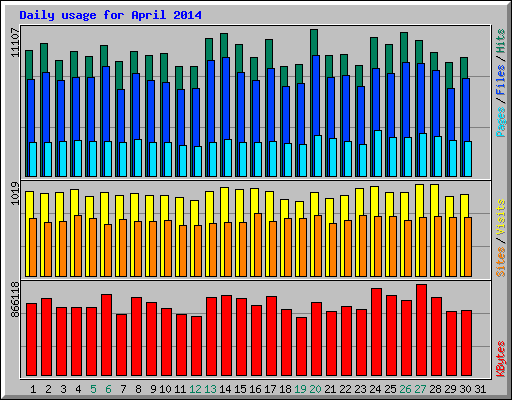Viewport: 512px width, 400px height.
Task: Click the 866118 KBytes axis label
Action: coord(15,299)
